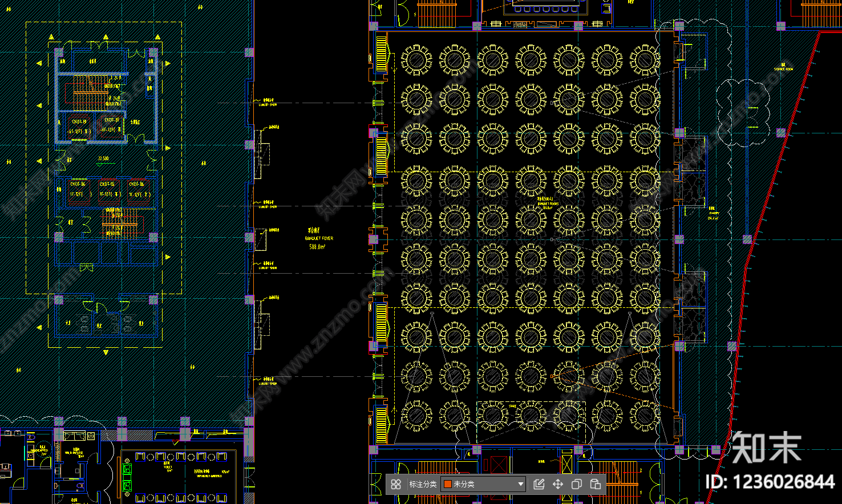Click the paste clipboard icon
This screenshot has height=504, width=842.
tap(595, 484)
